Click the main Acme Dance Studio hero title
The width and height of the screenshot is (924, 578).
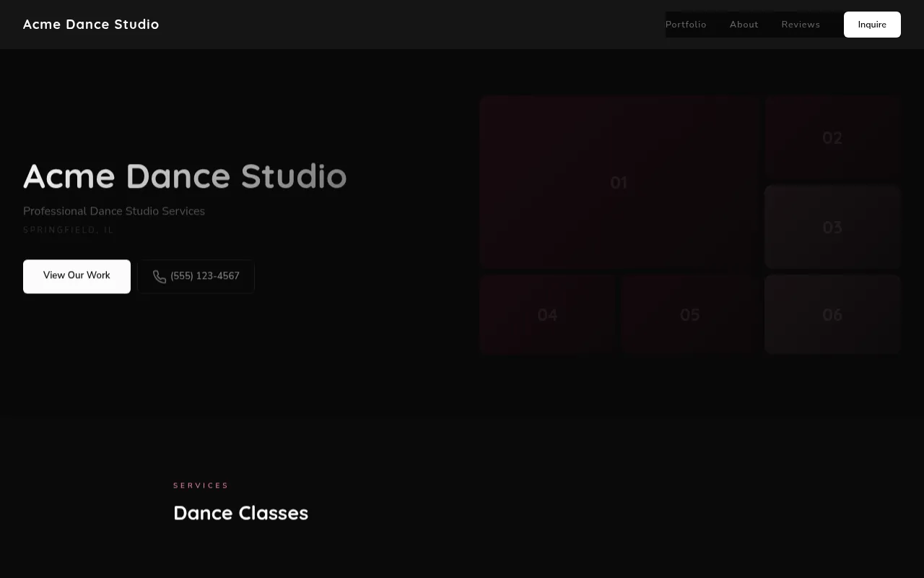pyautogui.click(x=185, y=176)
